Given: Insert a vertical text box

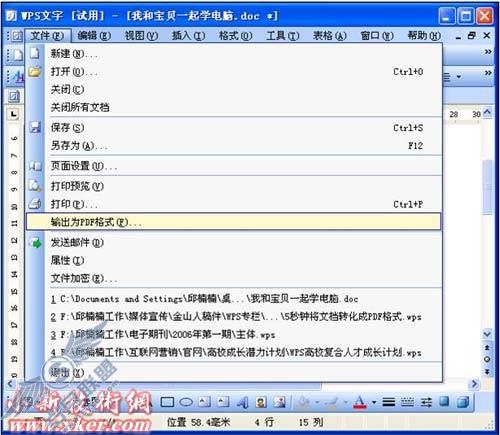Looking at the screenshot, I should coord(223,402).
